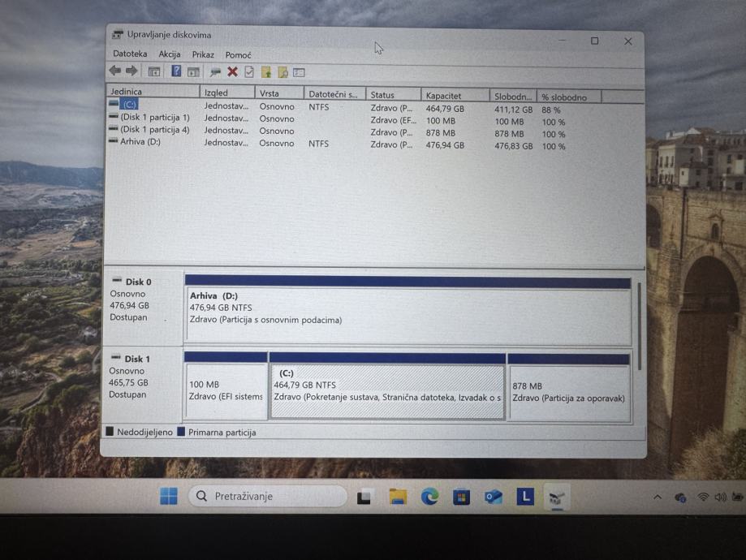Sort by the Datotečni s... column header
Image resolution: width=746 pixels, height=560 pixels.
click(335, 94)
